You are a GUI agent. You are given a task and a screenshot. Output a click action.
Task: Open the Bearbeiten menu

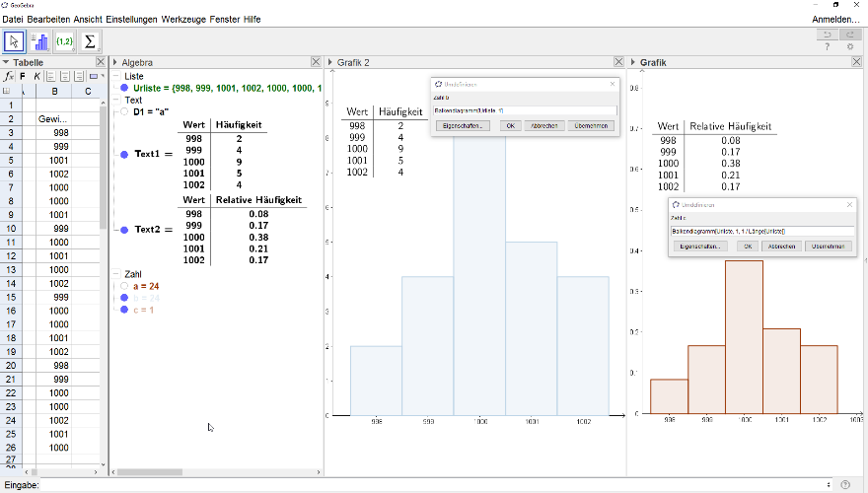click(48, 20)
